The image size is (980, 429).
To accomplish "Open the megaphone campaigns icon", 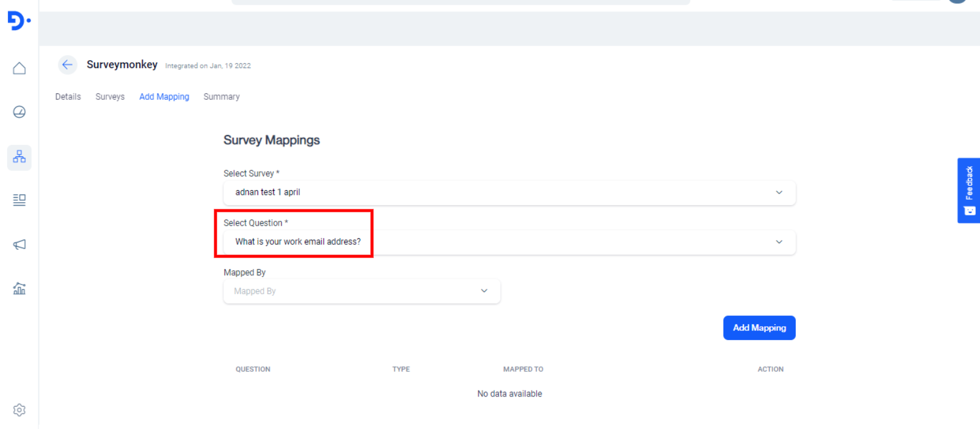I will [19, 244].
